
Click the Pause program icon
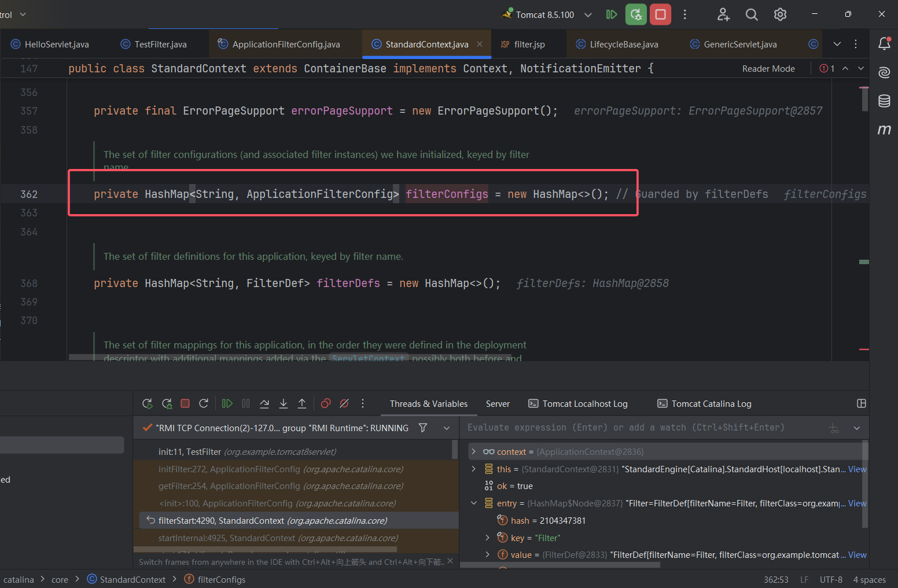tap(246, 403)
